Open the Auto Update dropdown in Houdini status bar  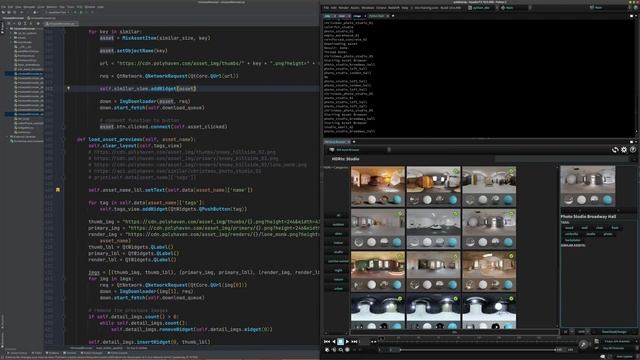pos(624,357)
